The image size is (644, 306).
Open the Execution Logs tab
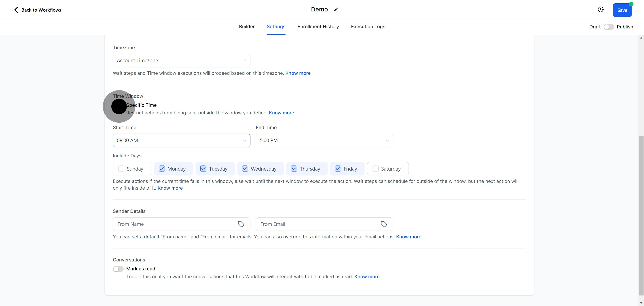368,26
